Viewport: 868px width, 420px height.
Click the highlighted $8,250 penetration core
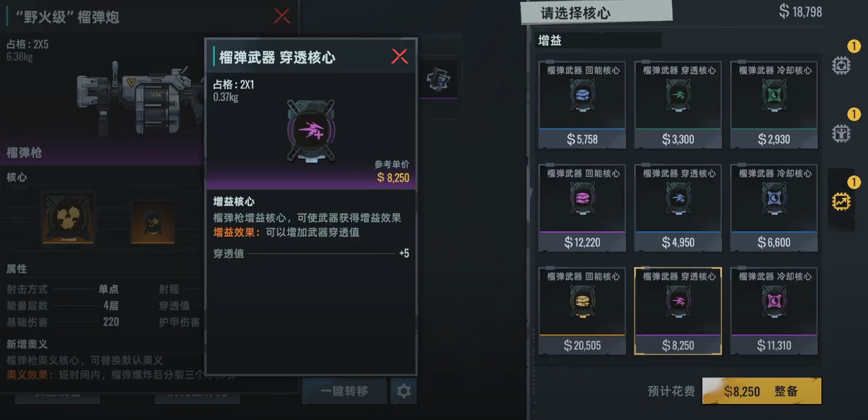(x=678, y=311)
